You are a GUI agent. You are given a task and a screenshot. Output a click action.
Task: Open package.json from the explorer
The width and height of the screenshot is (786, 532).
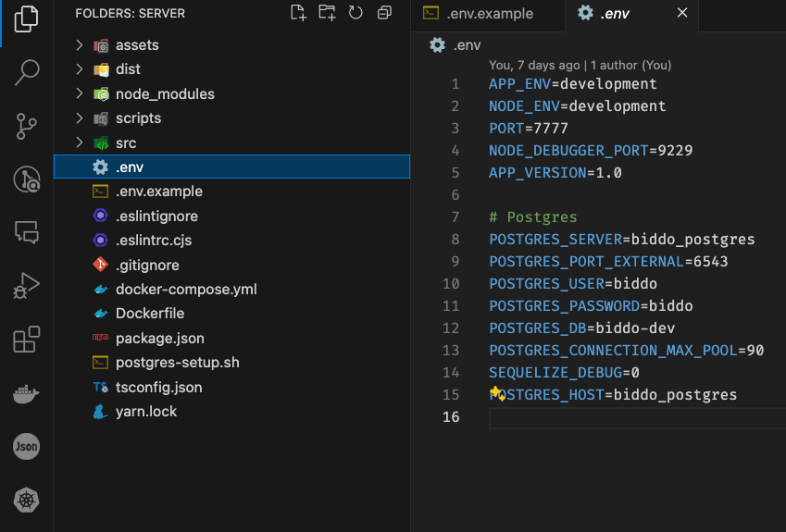(x=231, y=338)
